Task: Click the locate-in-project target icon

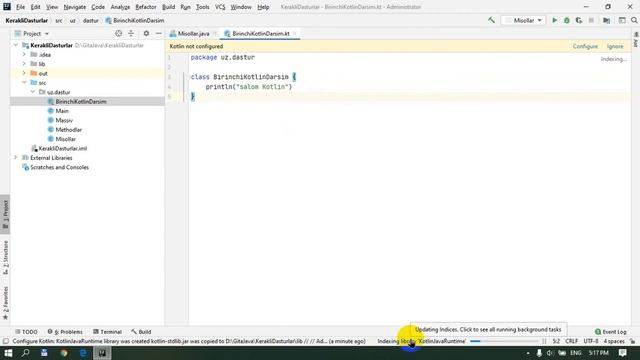Action: pos(118,33)
